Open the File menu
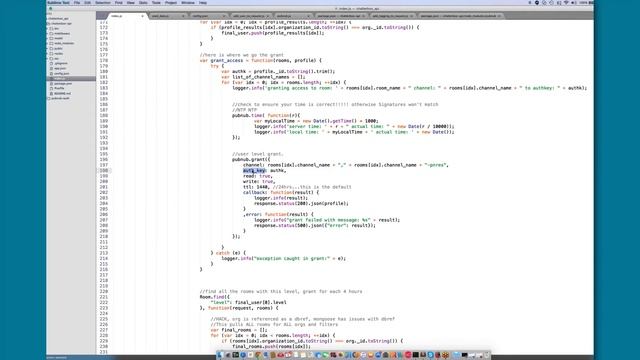 77,2
